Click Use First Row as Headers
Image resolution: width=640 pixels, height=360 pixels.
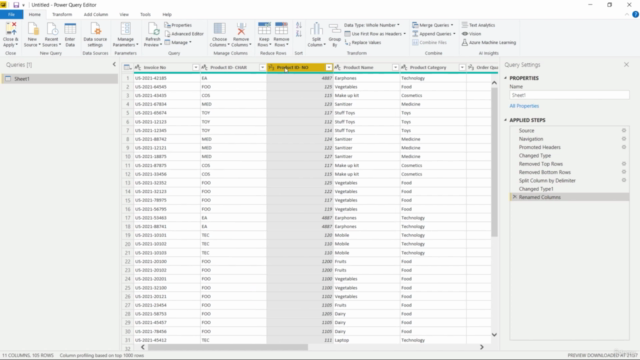tap(375, 34)
